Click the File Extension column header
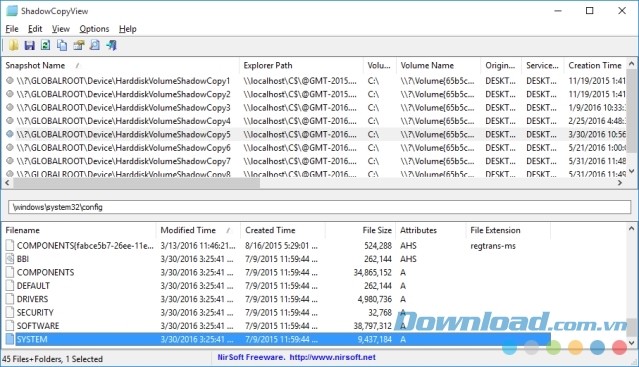639x367 pixels. point(508,230)
